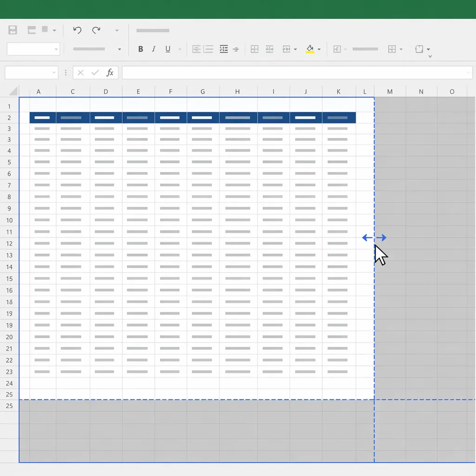Select column C header
The height and width of the screenshot is (476, 476).
73,92
